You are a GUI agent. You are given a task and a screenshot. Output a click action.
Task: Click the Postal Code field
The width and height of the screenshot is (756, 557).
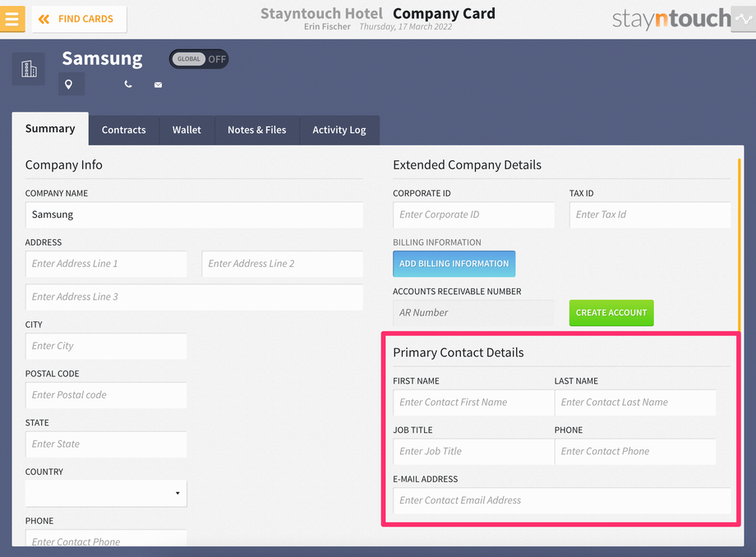(106, 395)
